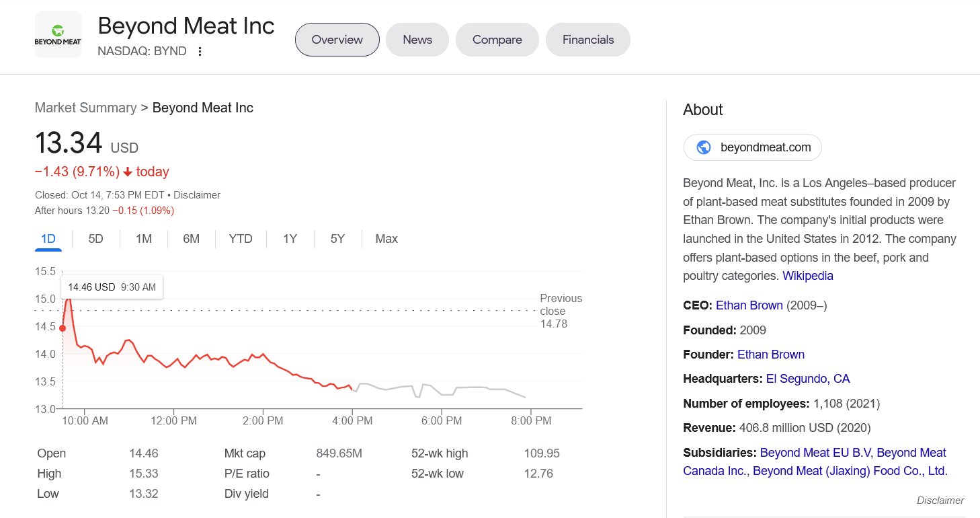The width and height of the screenshot is (980, 518).
Task: Open the three-dot menu beside NASDAQ: BYND
Action: (200, 52)
